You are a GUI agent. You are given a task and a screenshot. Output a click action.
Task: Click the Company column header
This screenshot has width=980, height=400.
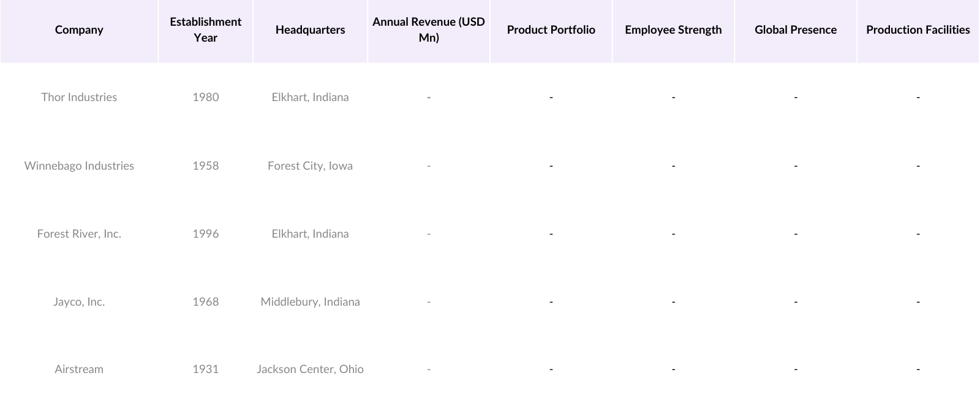(x=79, y=30)
